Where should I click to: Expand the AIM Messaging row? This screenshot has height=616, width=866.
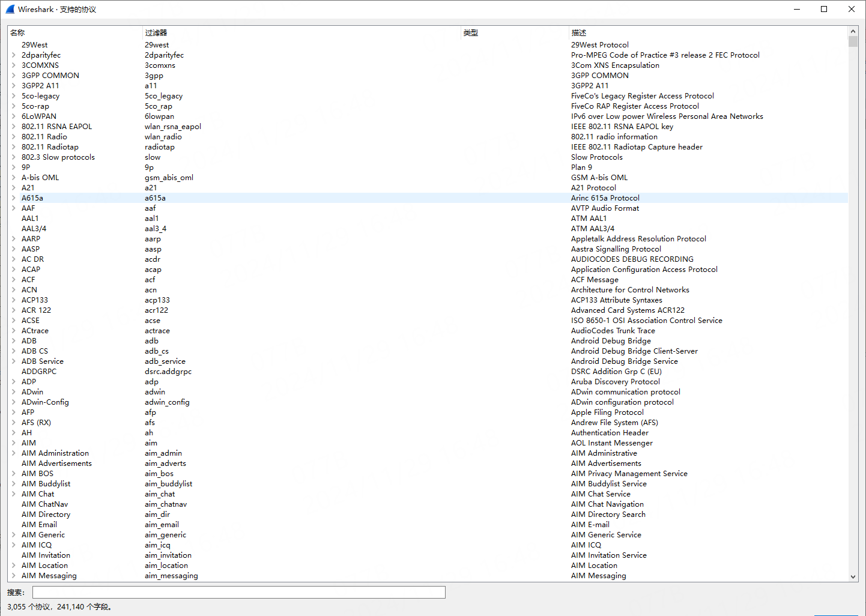click(13, 576)
